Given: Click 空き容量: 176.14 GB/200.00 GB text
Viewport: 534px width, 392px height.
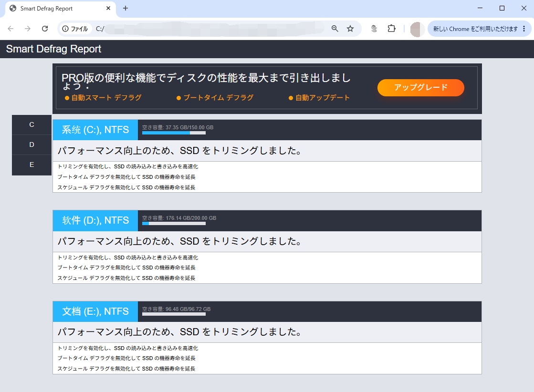Looking at the screenshot, I should pos(179,218).
